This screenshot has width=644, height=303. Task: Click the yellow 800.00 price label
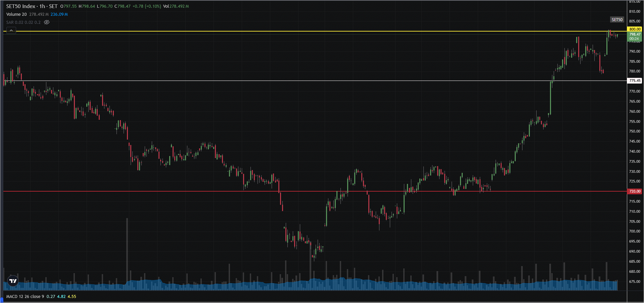coord(635,29)
